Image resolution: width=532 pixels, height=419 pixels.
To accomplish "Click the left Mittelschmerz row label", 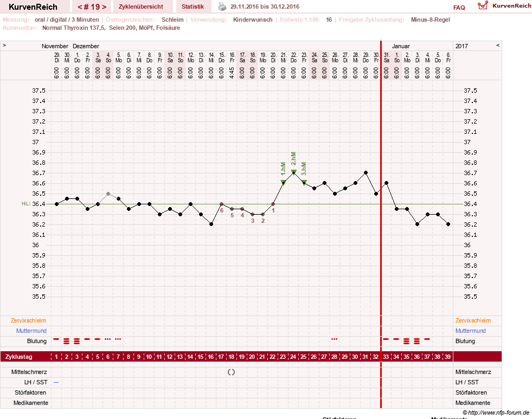I will [29, 372].
